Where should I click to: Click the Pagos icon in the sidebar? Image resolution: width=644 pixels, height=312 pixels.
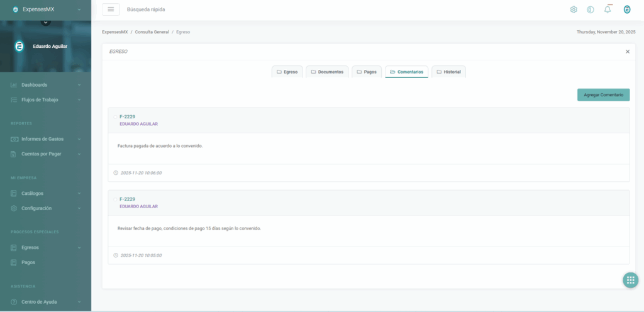[14, 262]
